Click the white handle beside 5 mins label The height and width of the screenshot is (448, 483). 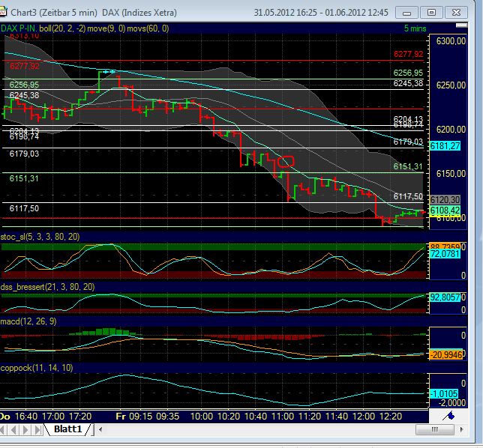click(461, 25)
